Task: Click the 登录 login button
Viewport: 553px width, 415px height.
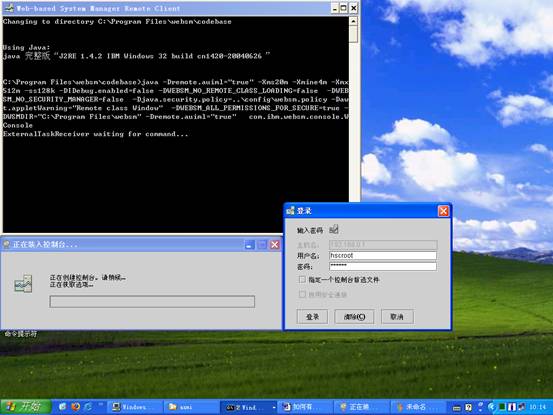Action: 312,317
